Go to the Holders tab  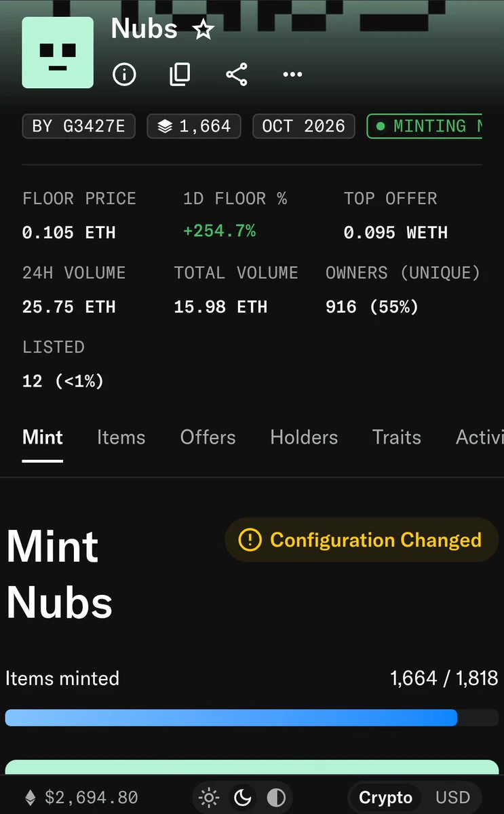(x=304, y=438)
